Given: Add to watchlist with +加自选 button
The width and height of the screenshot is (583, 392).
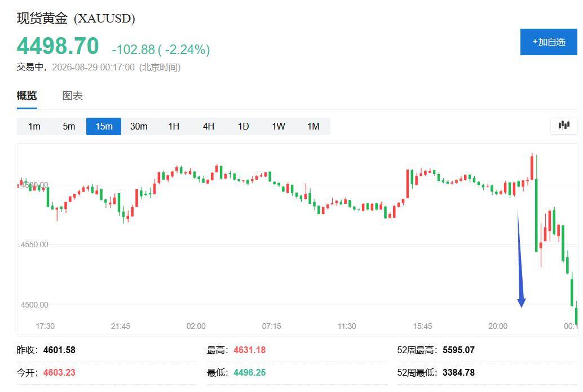Looking at the screenshot, I should (x=549, y=42).
